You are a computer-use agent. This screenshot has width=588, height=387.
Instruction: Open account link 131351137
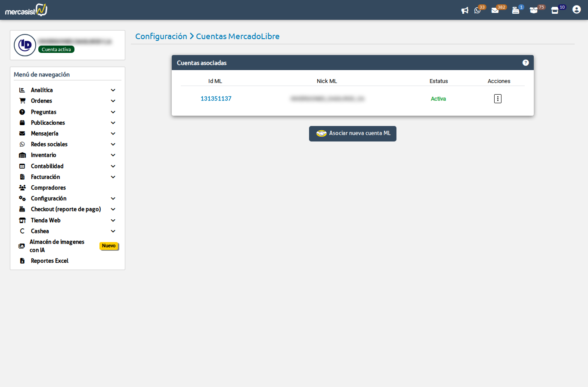click(215, 98)
